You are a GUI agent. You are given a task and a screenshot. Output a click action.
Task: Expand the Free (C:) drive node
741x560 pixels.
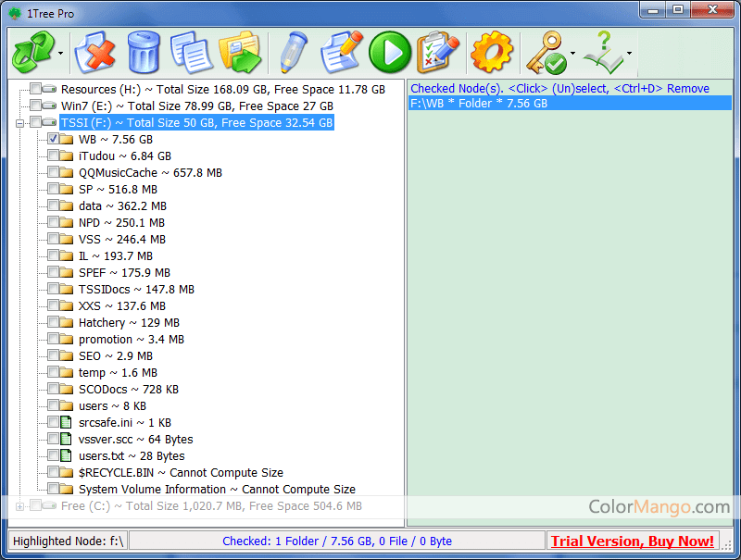coord(20,506)
